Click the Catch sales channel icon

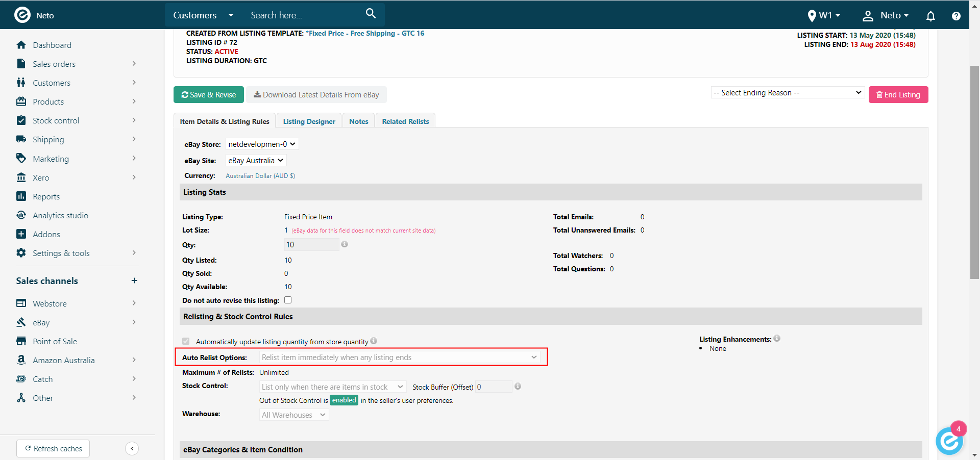point(21,379)
